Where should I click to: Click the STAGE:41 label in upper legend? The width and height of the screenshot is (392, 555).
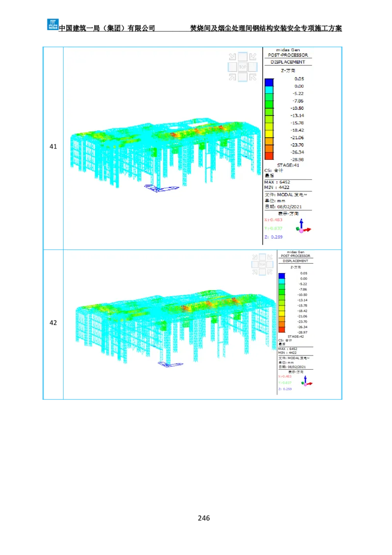point(288,165)
